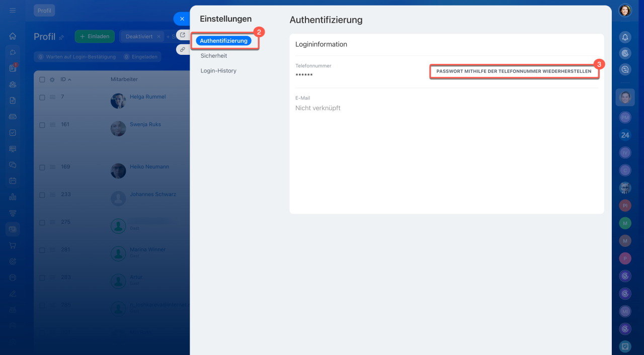Check the box for Marina Winner row
This screenshot has width=644, height=355.
coord(42,250)
